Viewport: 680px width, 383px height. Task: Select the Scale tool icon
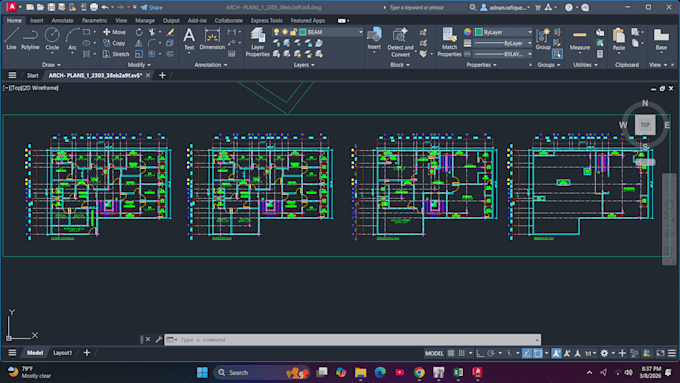[139, 54]
